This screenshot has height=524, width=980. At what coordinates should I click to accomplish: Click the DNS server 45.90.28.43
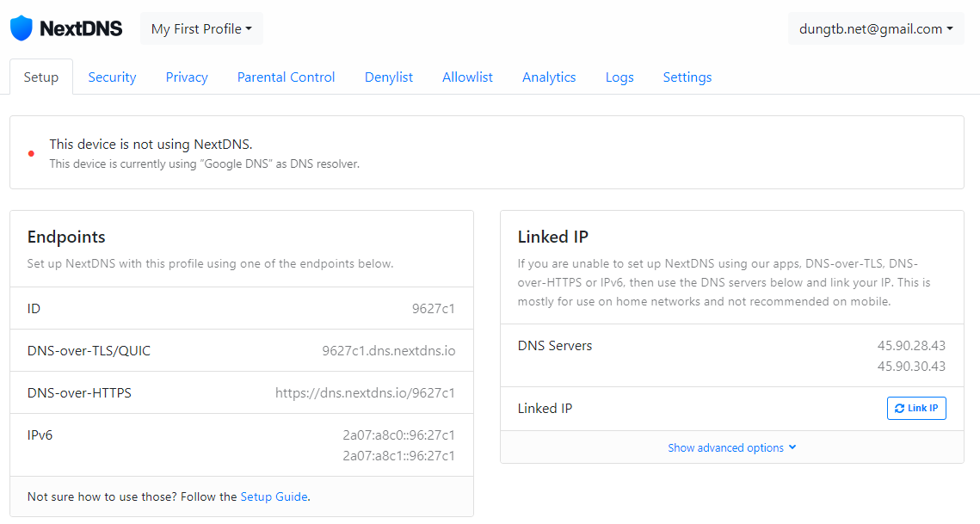pyautogui.click(x=911, y=346)
